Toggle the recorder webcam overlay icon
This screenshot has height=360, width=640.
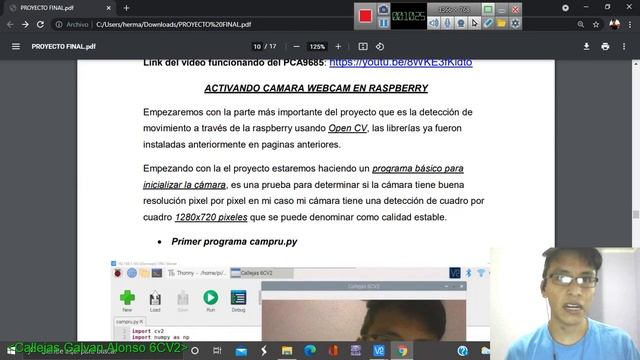pyautogui.click(x=461, y=23)
